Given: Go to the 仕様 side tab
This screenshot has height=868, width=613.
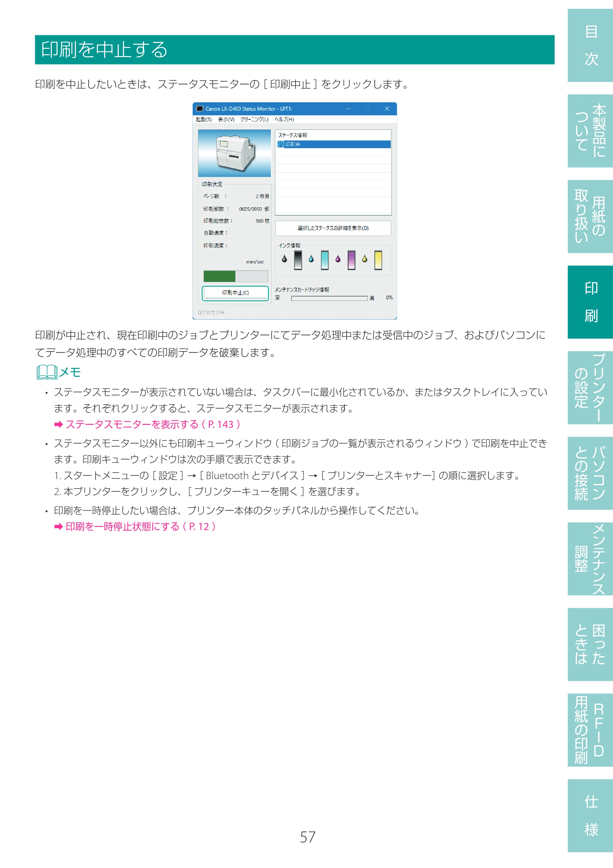Looking at the screenshot, I should click(x=590, y=816).
